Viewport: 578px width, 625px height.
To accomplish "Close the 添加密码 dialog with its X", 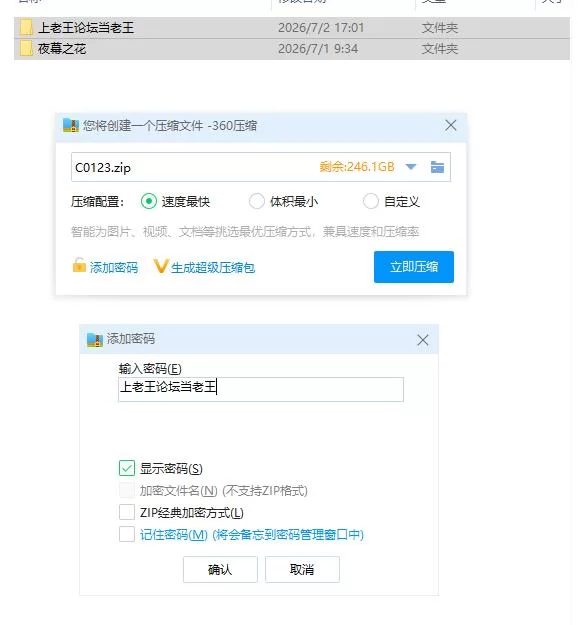I will 423,340.
